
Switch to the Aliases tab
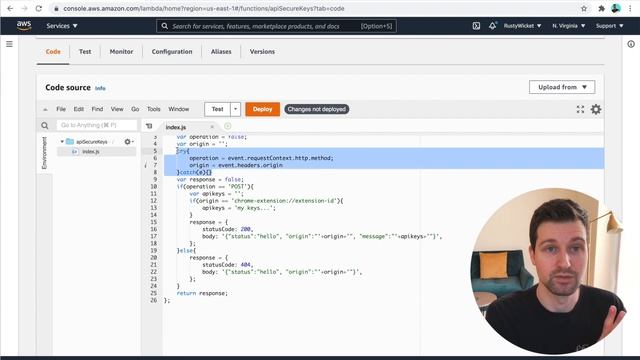[x=221, y=52]
